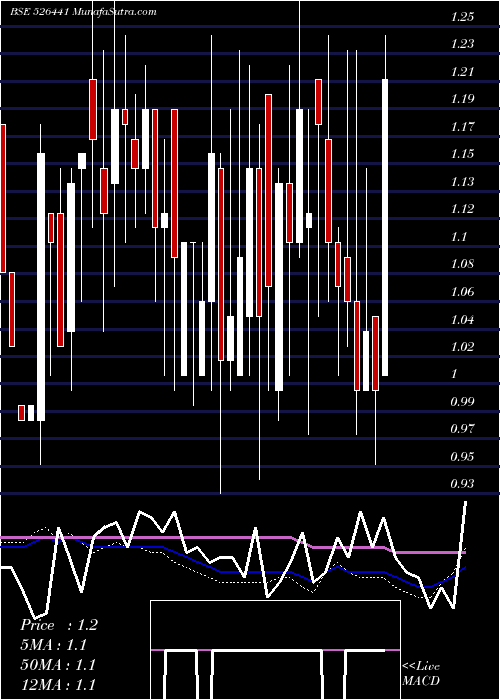Select the 1.19 price axis label
The height and width of the screenshot is (700, 500).
[x=462, y=99]
